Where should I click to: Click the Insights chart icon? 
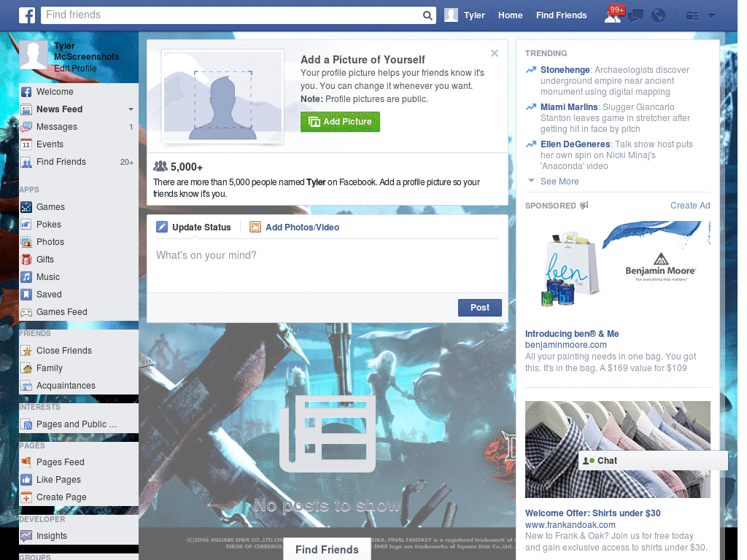[26, 536]
